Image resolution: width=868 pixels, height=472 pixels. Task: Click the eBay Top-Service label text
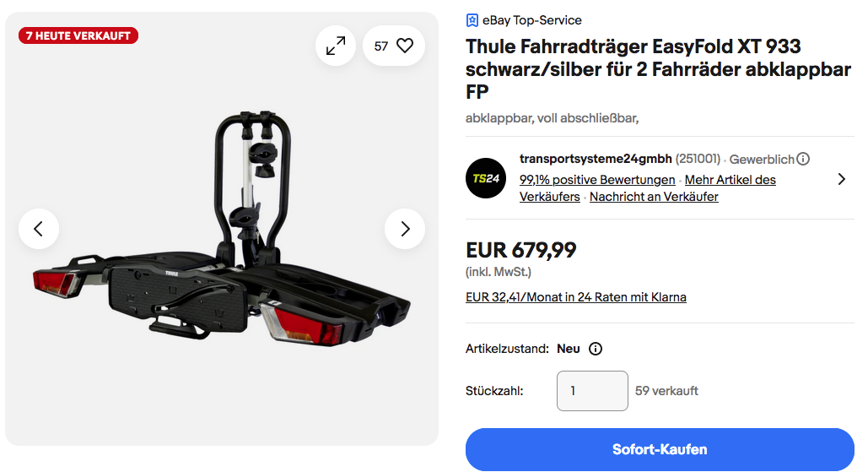click(532, 20)
